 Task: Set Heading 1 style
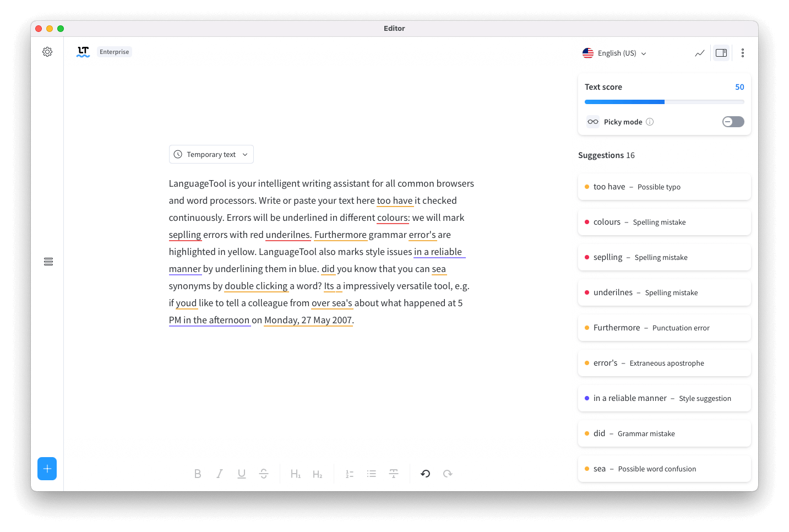click(296, 474)
